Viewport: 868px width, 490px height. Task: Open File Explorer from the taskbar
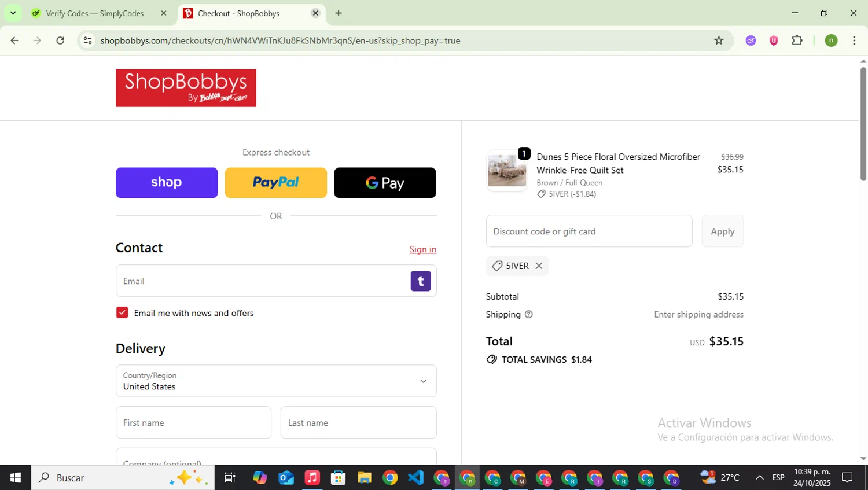tap(364, 478)
